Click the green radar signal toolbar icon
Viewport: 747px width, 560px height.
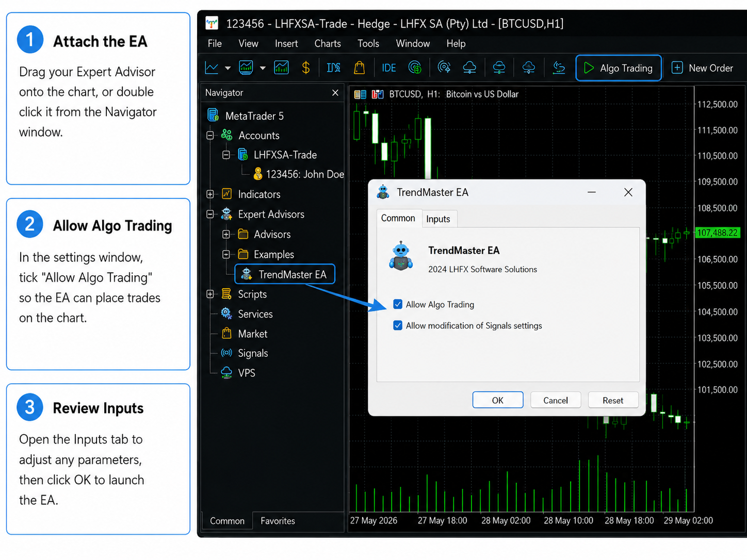click(x=415, y=68)
